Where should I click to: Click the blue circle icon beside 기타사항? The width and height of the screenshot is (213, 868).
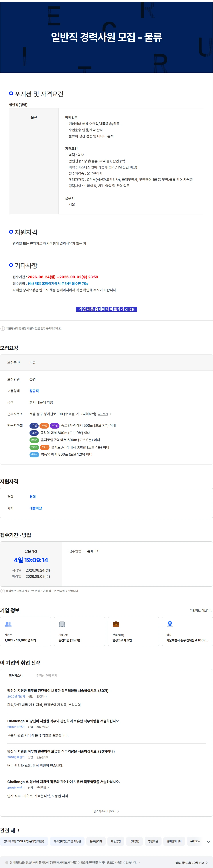click(x=11, y=265)
